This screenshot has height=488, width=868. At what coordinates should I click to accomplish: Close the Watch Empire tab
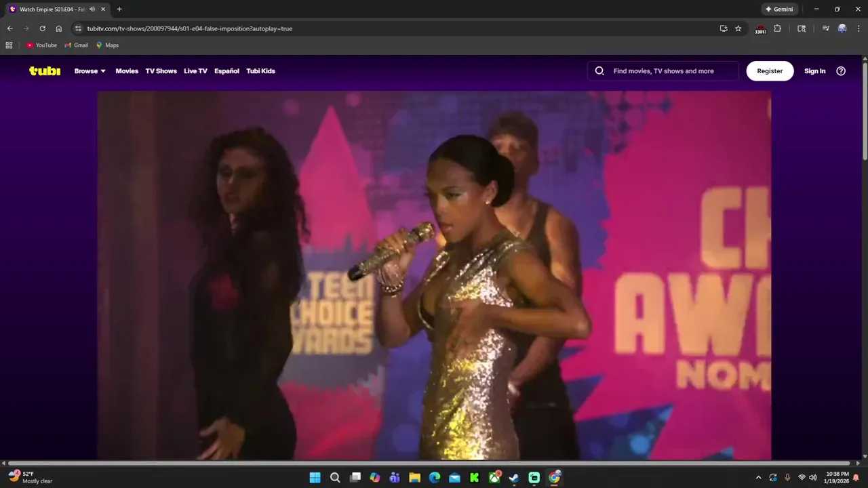click(x=103, y=9)
